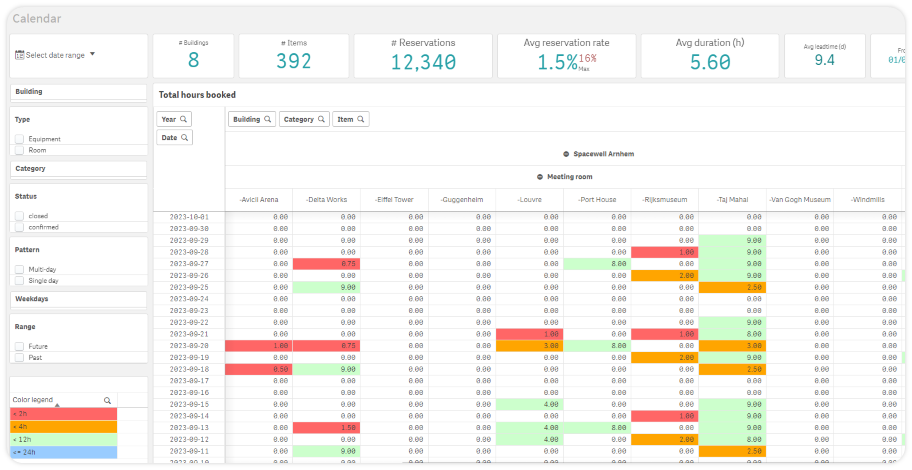Click the 2023-09-11 date row
This screenshot has width=912, height=470.
[x=189, y=451]
